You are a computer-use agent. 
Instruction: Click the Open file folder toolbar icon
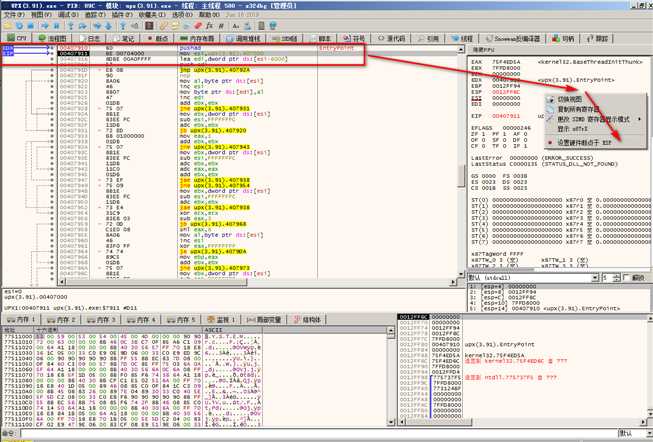(7, 26)
